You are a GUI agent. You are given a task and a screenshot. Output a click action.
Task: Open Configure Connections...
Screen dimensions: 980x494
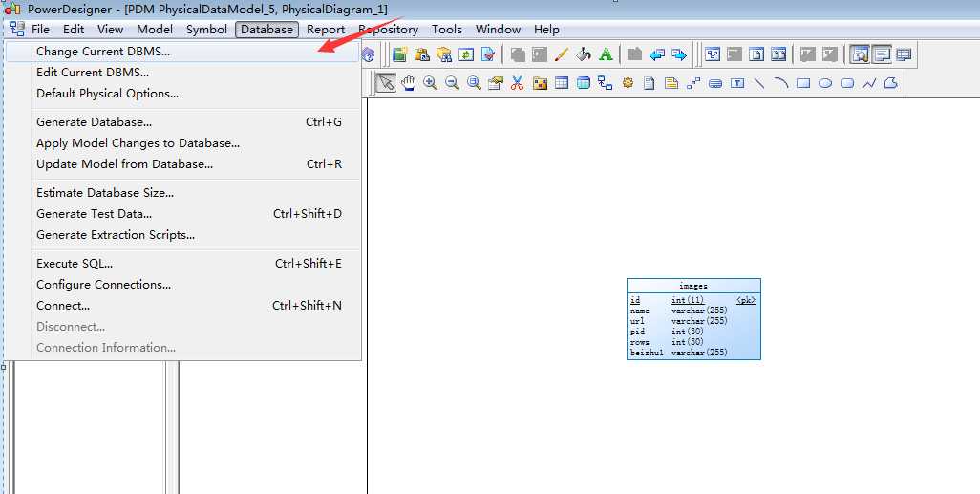pyautogui.click(x=183, y=285)
